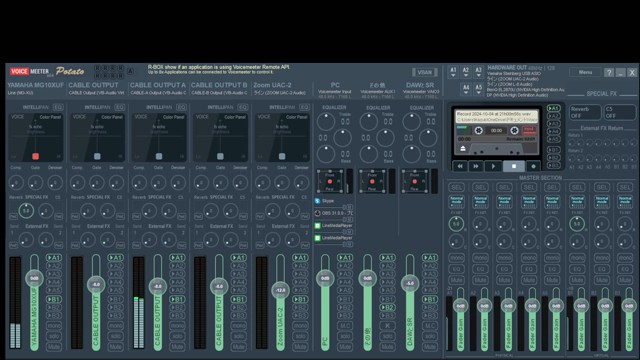640x360 pixels.
Task: Mute the YAMAHA MG10XUF strip
Action: click(x=54, y=347)
